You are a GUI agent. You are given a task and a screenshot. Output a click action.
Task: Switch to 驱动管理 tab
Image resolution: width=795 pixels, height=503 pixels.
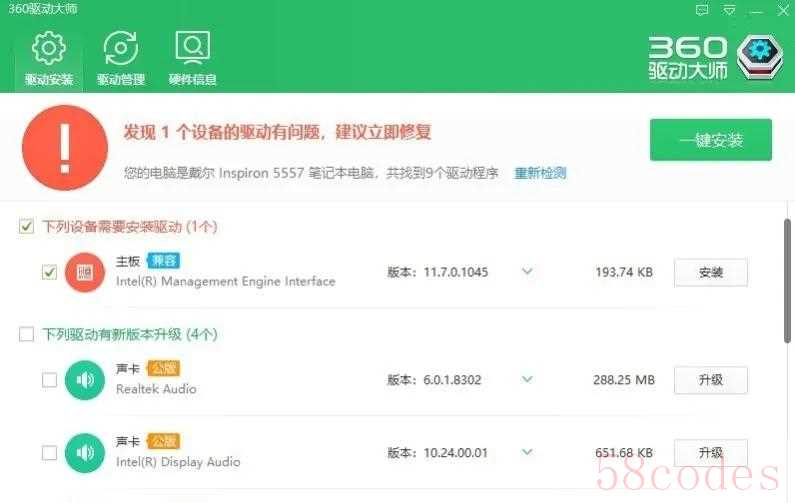coord(121,58)
